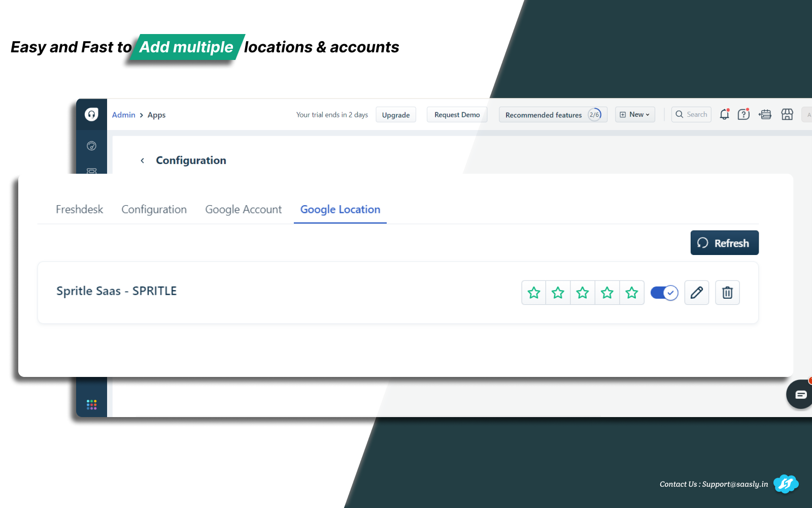Click the Refresh button
This screenshot has height=508, width=812.
pyautogui.click(x=725, y=243)
